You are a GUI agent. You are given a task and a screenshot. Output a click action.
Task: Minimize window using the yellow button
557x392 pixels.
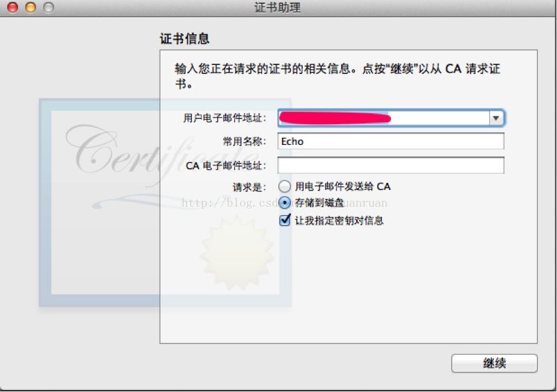pyautogui.click(x=30, y=7)
